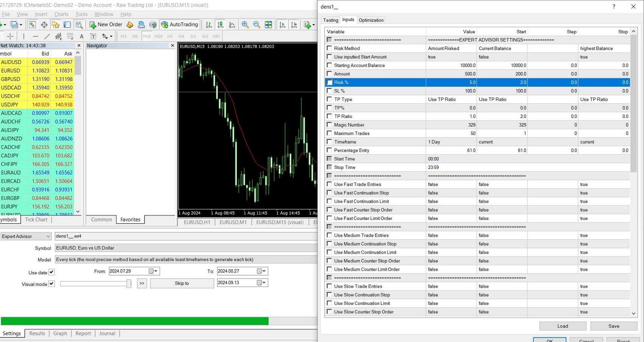Click the Load button
644x342 pixels.
(562, 326)
